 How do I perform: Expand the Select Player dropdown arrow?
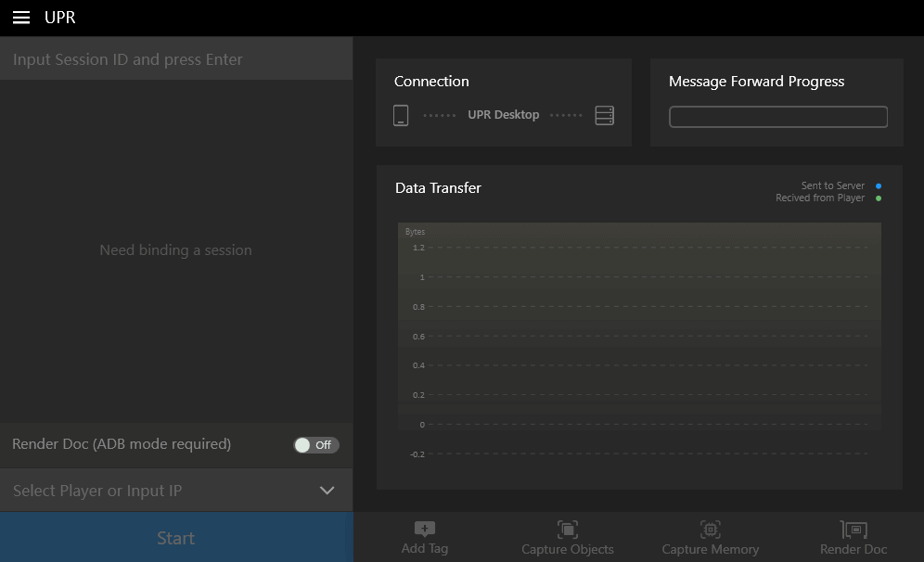(327, 491)
